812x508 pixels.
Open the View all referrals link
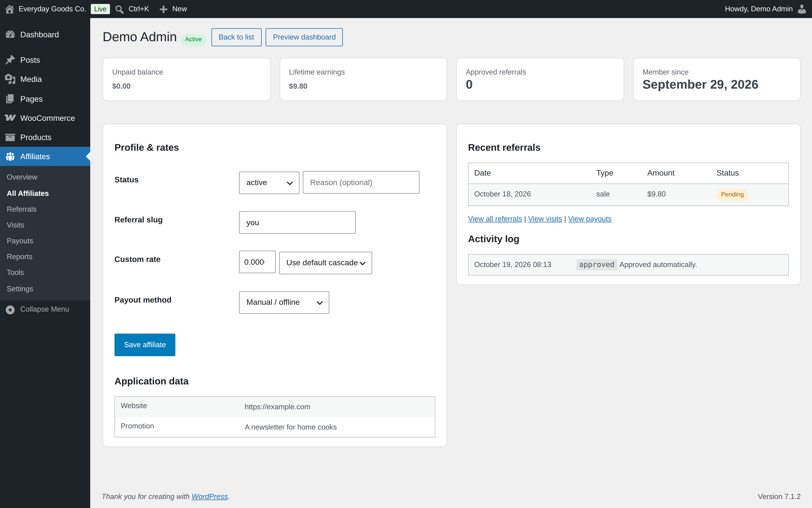[x=495, y=219]
